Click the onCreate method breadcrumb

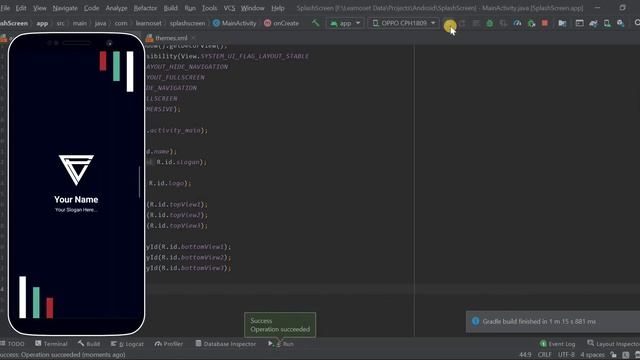pyautogui.click(x=282, y=23)
